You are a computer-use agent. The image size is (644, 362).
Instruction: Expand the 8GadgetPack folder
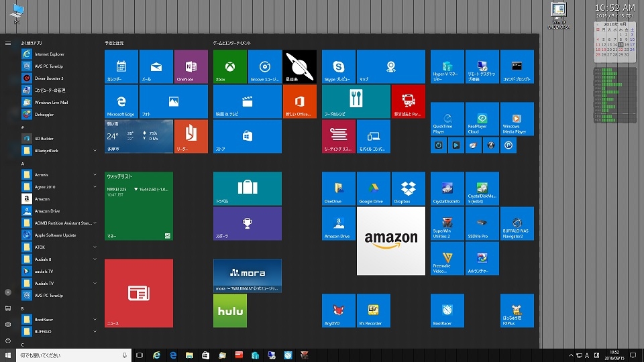[x=95, y=151]
